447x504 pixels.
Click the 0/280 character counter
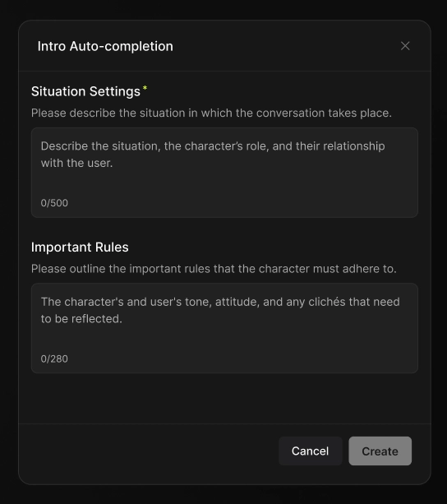coord(54,358)
